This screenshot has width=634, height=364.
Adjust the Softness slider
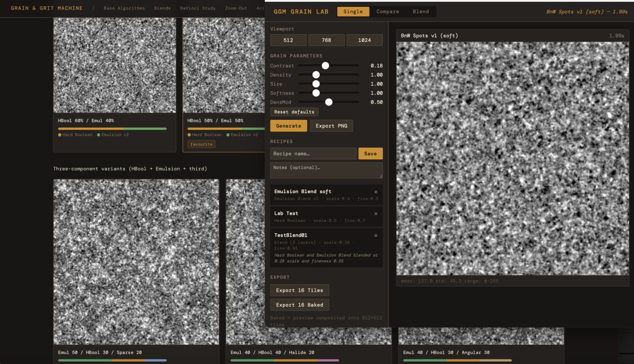click(329, 93)
